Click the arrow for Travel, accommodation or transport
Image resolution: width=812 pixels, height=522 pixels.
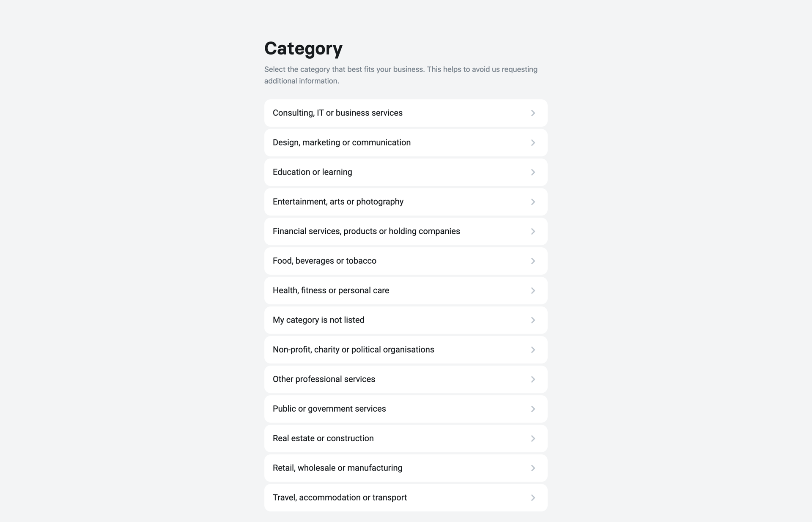pyautogui.click(x=533, y=497)
